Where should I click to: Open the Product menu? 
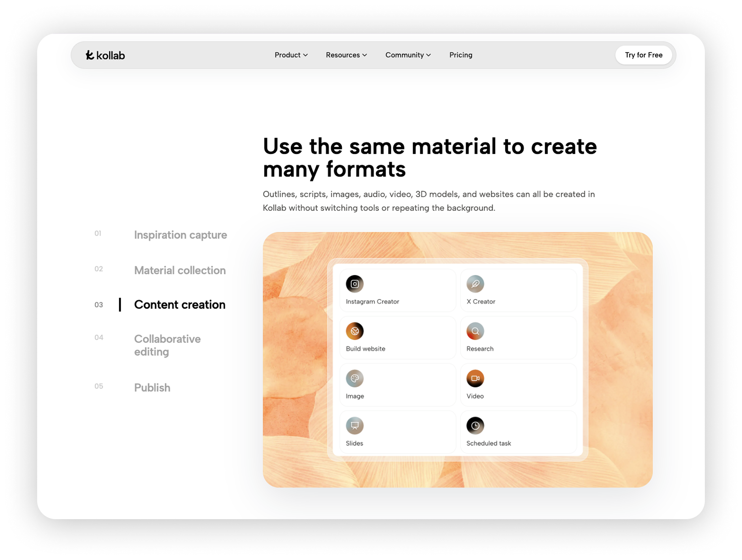pos(291,55)
